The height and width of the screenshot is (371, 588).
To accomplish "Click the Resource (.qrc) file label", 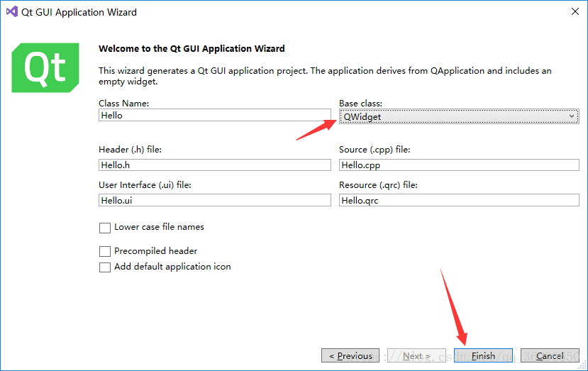I will point(378,185).
